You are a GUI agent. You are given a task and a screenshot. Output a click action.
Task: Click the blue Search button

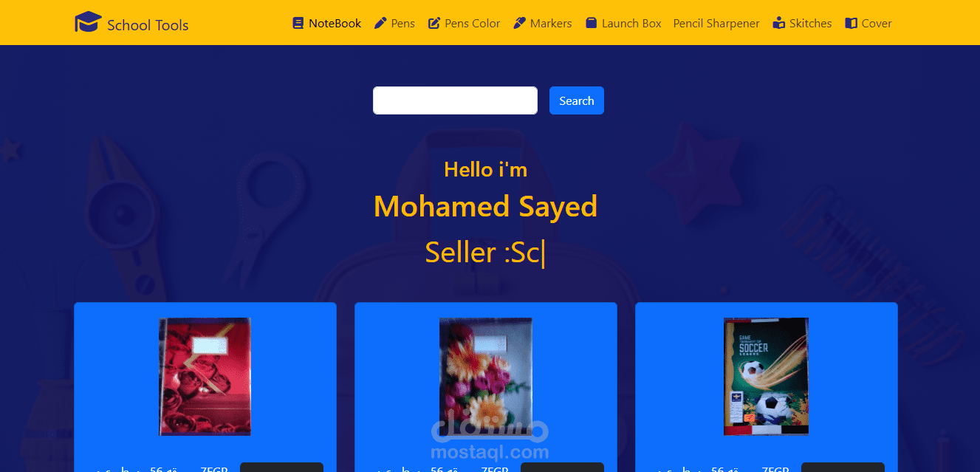pyautogui.click(x=577, y=100)
